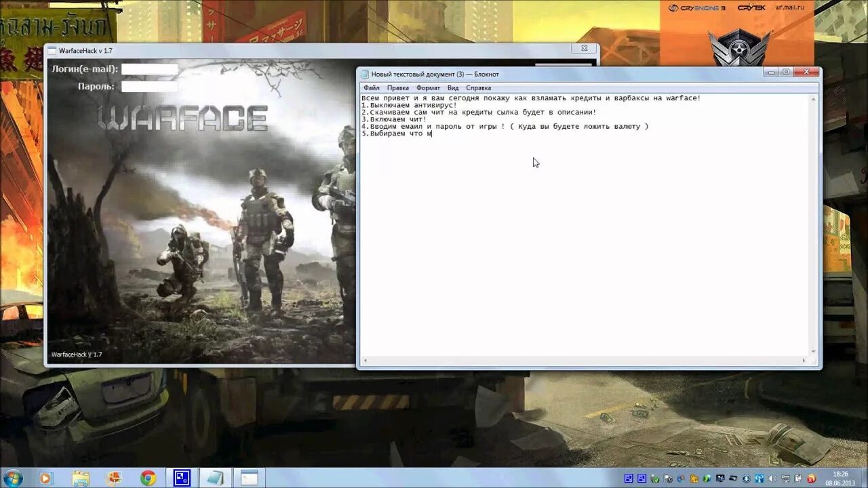868x488 pixels.
Task: Switch to Notepad via taskbar icon
Action: 216,478
